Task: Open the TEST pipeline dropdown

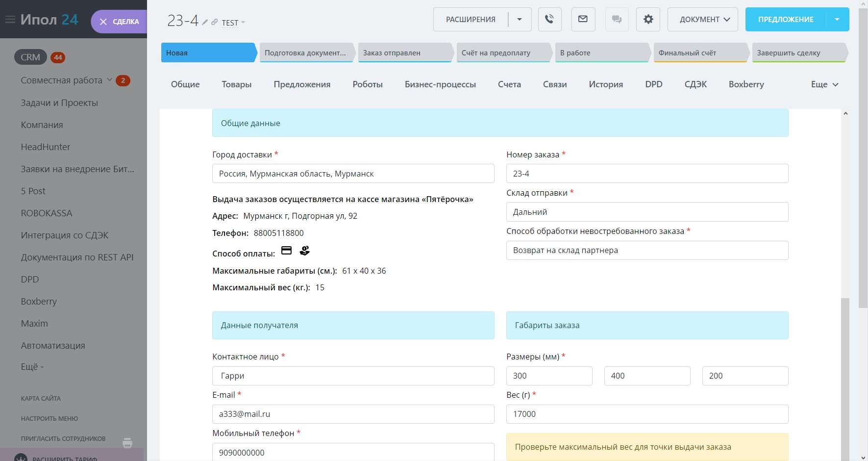Action: (233, 23)
